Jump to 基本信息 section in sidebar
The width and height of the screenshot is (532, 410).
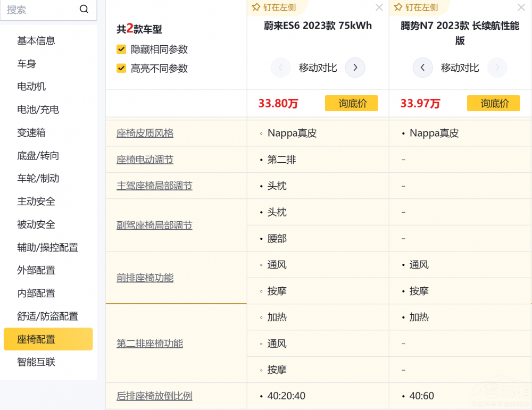[36, 41]
